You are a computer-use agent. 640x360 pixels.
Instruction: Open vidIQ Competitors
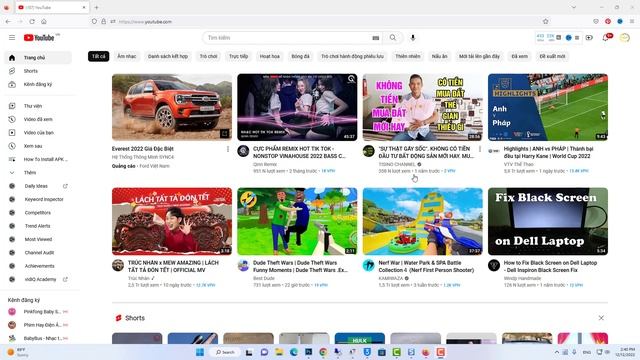coord(38,213)
